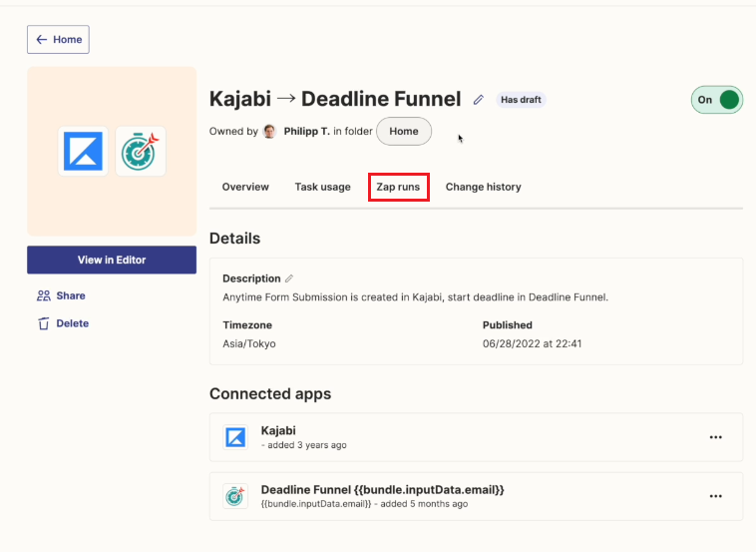756x552 pixels.
Task: Open the Deadline Funnel three-dot menu
Action: [x=716, y=496]
